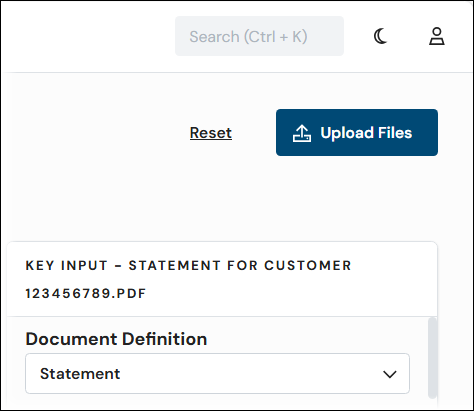
Task: Open the Document Definition dropdown showing Statement
Action: tap(217, 374)
